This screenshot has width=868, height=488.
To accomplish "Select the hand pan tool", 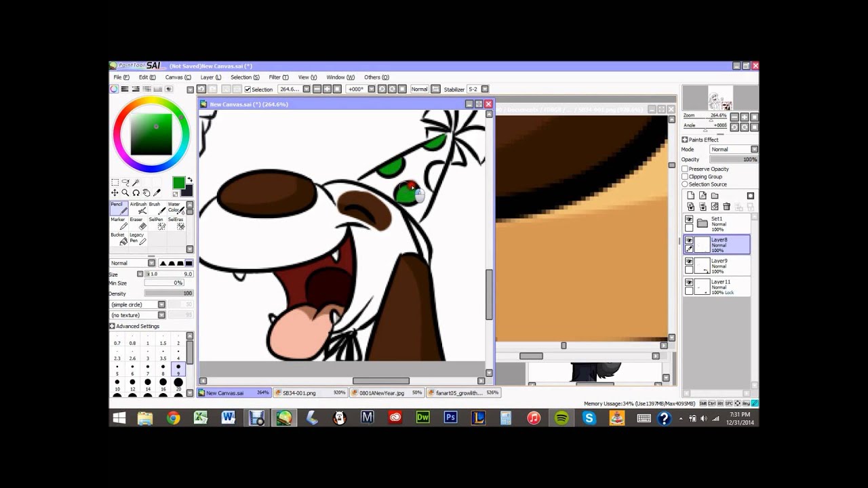I will pos(146,192).
